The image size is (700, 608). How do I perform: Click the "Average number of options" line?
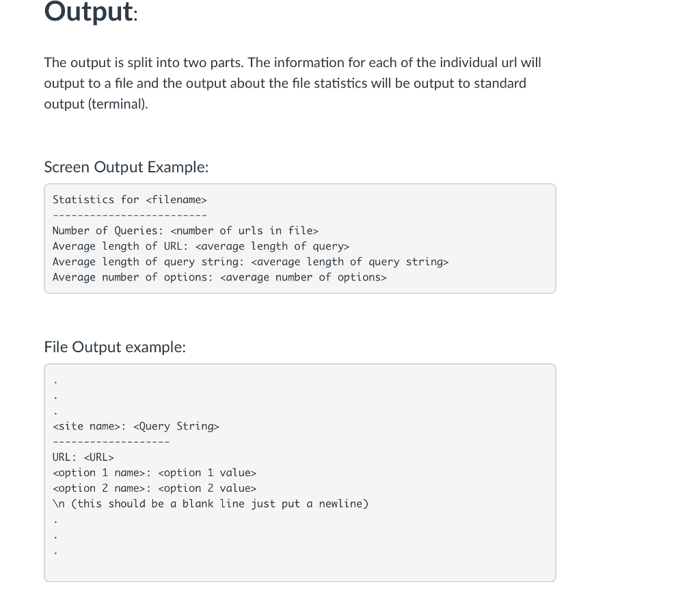coord(219,278)
